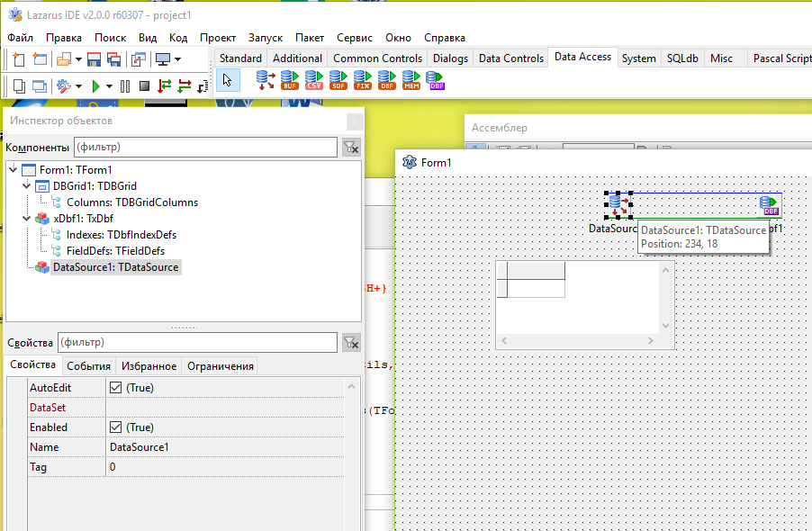The width and height of the screenshot is (812, 531).
Task: Click the View Forms icon
Action: tap(40, 85)
